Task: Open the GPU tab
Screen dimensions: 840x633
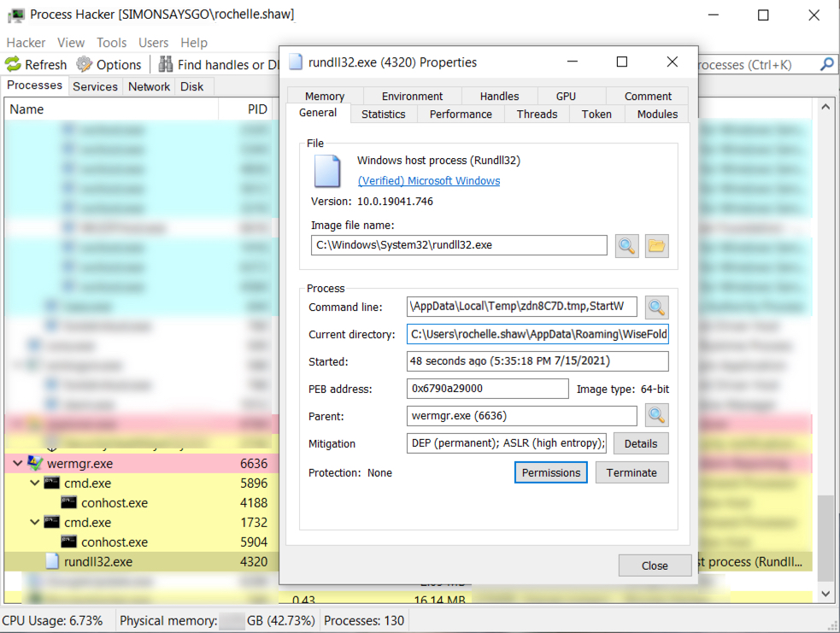Action: [566, 96]
